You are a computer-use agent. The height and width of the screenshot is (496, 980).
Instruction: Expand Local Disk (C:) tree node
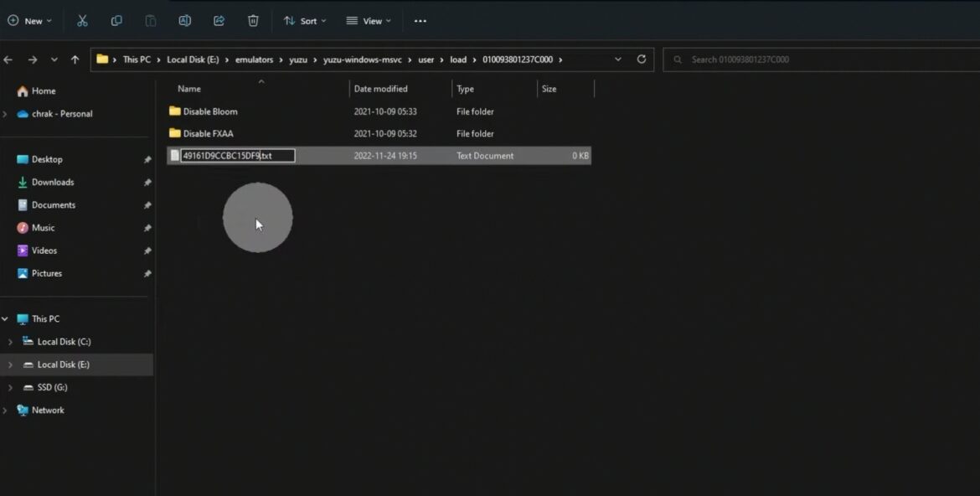(10, 342)
